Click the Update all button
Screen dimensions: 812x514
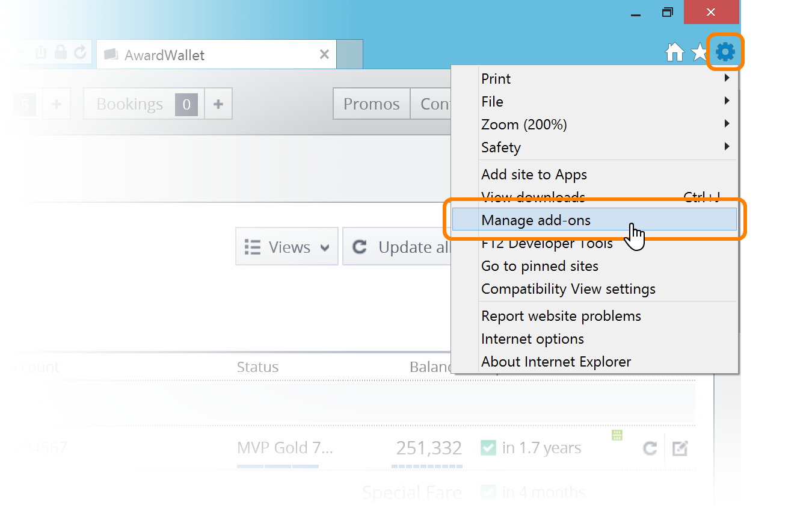coord(398,247)
